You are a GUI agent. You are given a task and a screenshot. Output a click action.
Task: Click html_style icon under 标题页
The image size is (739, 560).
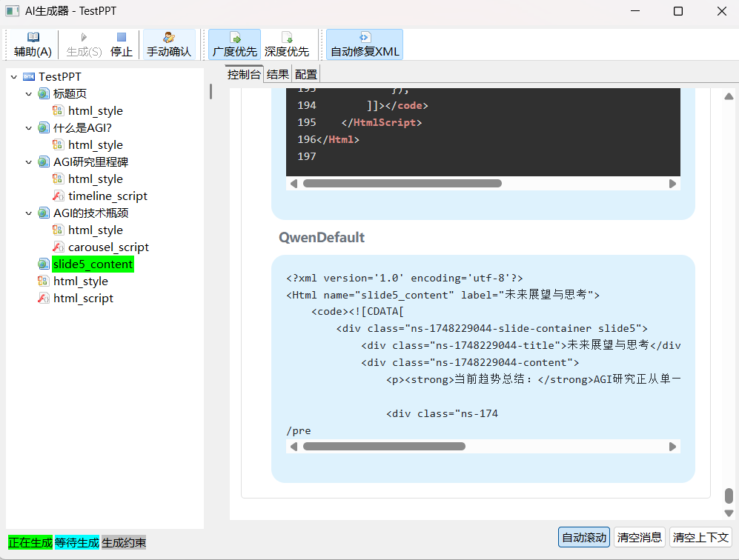click(58, 110)
